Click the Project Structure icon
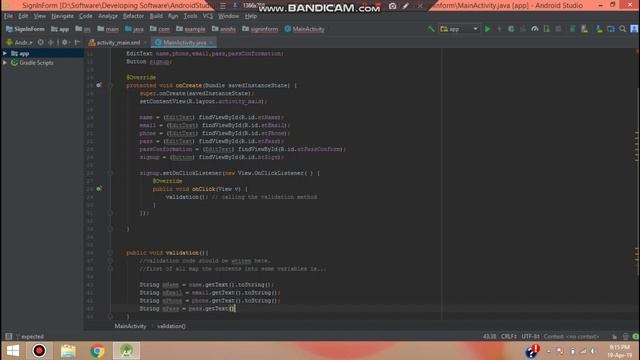Image resolution: width=640 pixels, height=360 pixels. [x=611, y=29]
